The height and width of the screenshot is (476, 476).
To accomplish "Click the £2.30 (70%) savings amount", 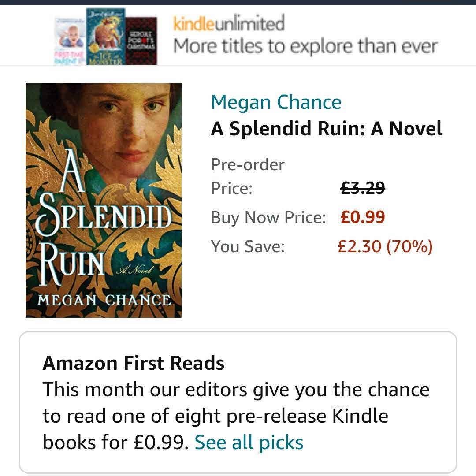I will 385,246.
